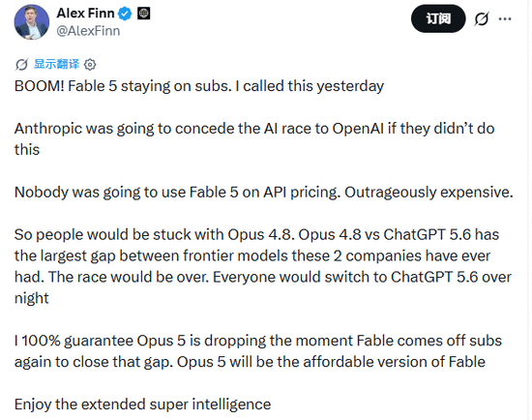Click the line 'the largest gap between frontier models'

252,256
